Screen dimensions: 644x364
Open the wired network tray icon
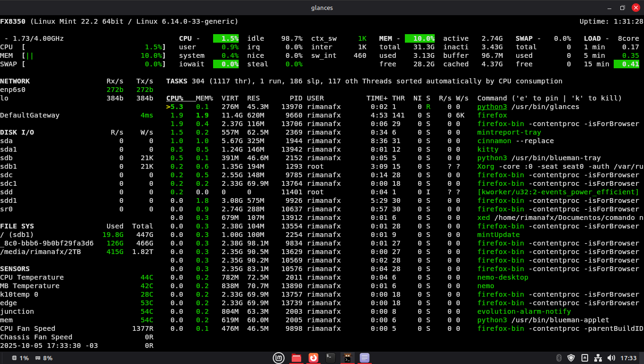pos(598,358)
